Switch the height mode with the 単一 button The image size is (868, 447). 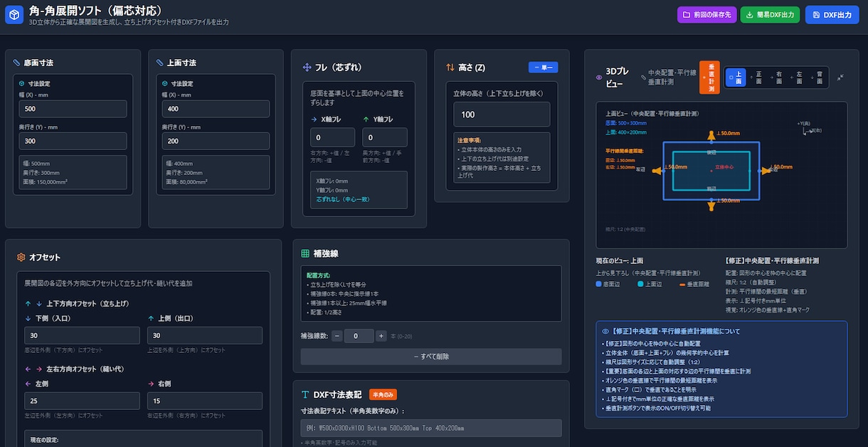544,67
